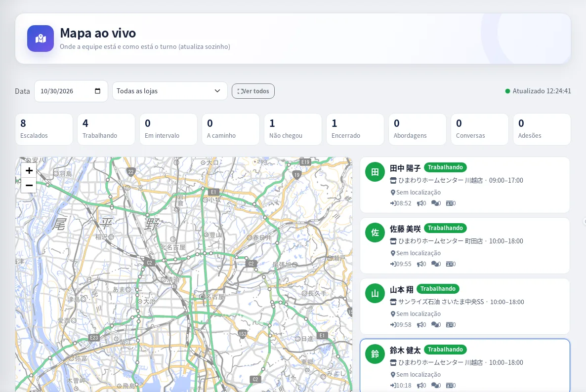Viewport: 586px width, 392px height.
Task: Select the Encerrado summary card
Action: [x=355, y=129]
